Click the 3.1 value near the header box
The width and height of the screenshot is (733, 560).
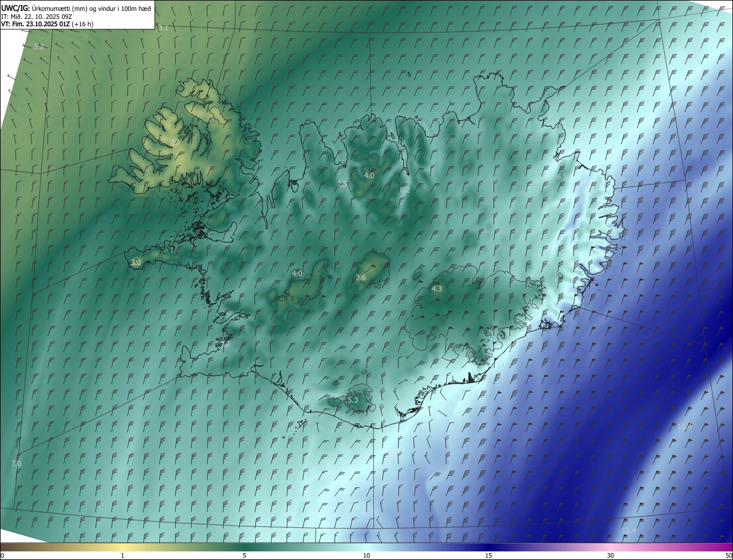click(x=164, y=28)
